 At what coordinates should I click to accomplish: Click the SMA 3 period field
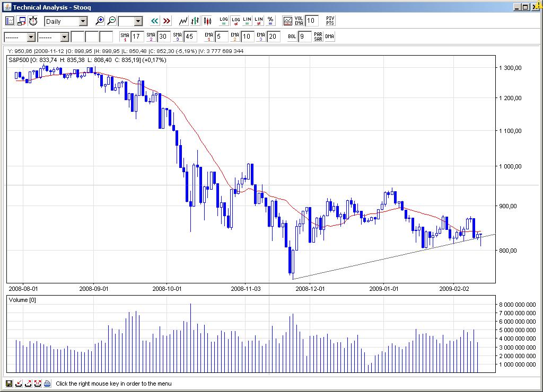point(190,37)
